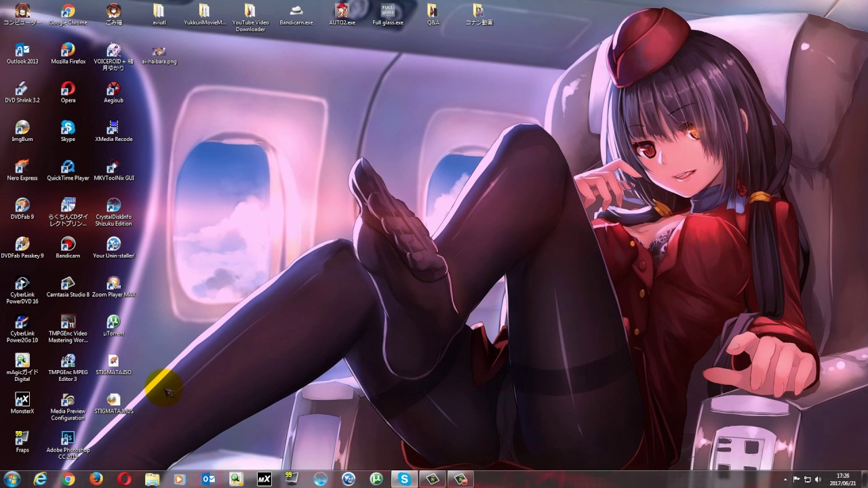
Task: Select the VOICEROID+ 結月ゆかり shortcut
Action: pos(114,57)
